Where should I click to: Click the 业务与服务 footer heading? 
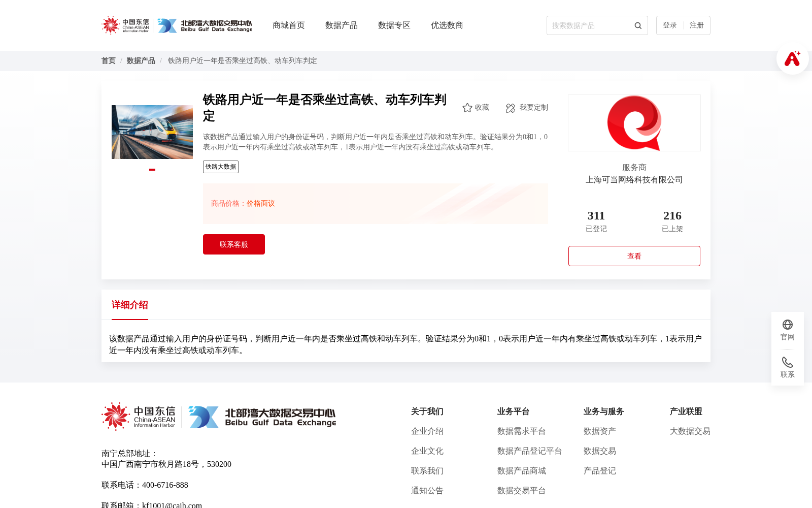click(604, 411)
